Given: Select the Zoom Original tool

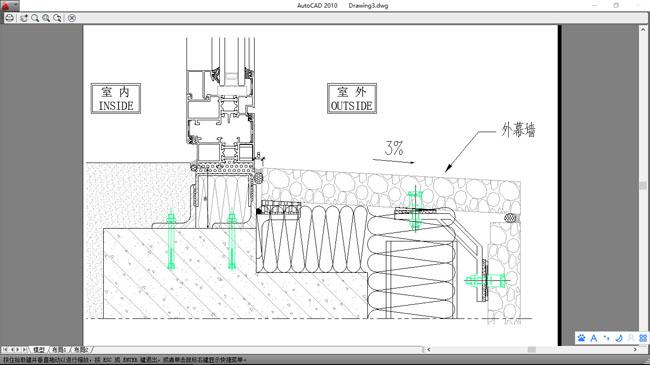Looking at the screenshot, I should tap(57, 18).
